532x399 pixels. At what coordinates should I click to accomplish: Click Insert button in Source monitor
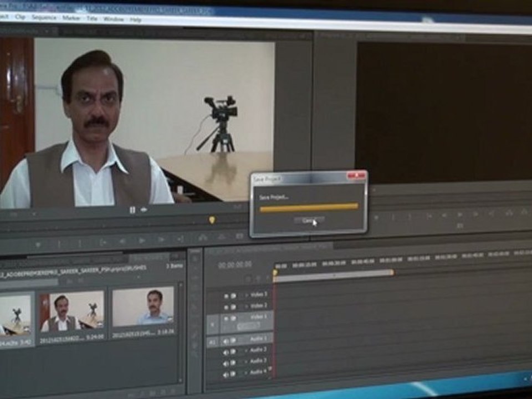click(x=203, y=238)
